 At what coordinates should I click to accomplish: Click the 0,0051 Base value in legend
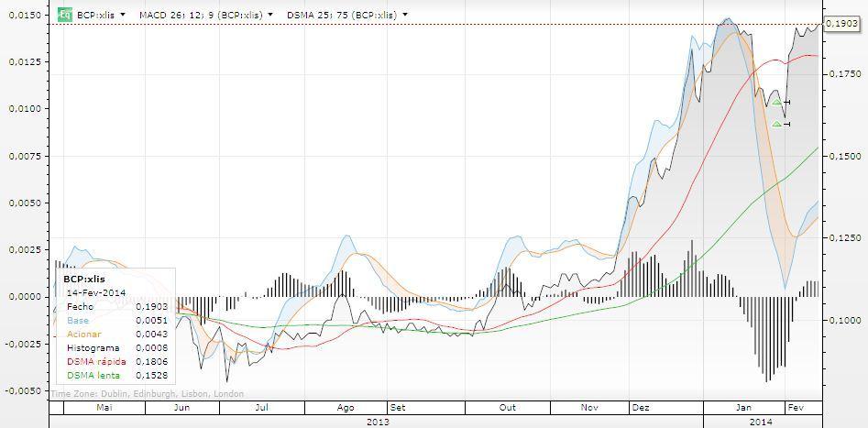(x=151, y=320)
